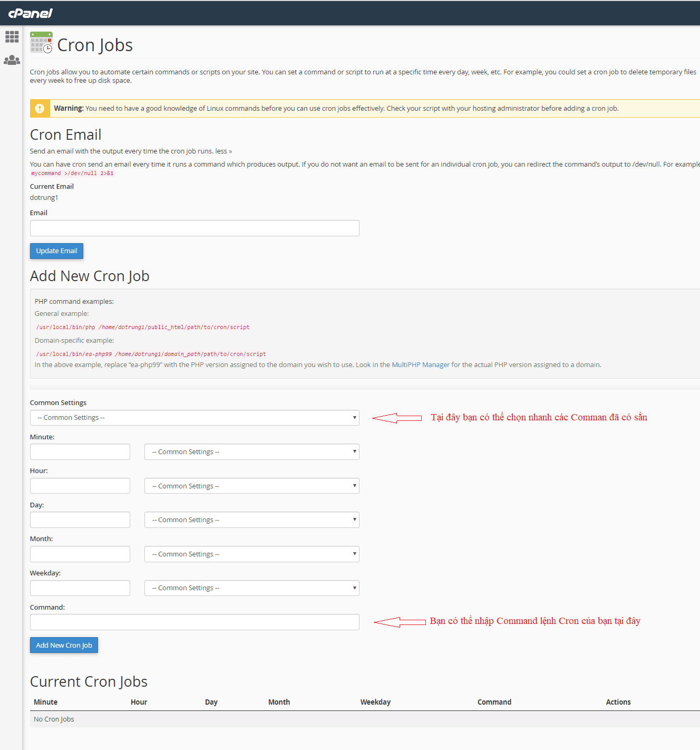700x750 pixels.
Task: Click the Weekday text input box
Action: pyautogui.click(x=80, y=588)
